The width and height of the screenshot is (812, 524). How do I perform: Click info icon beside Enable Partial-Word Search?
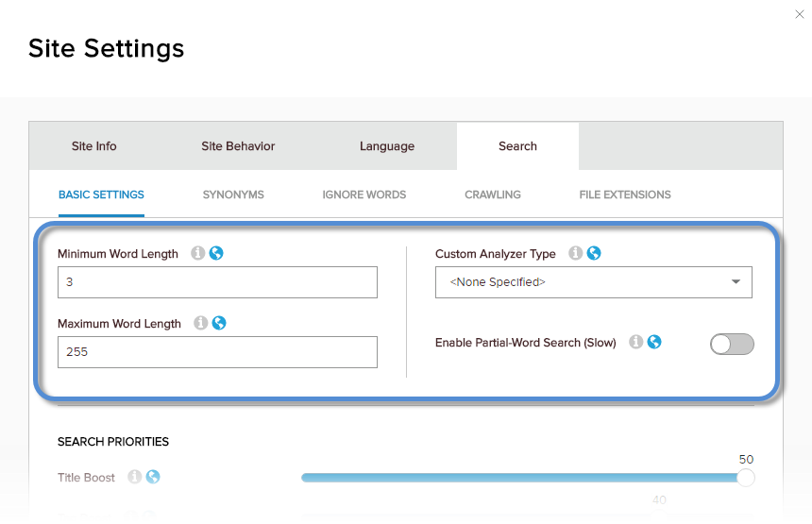pos(636,342)
